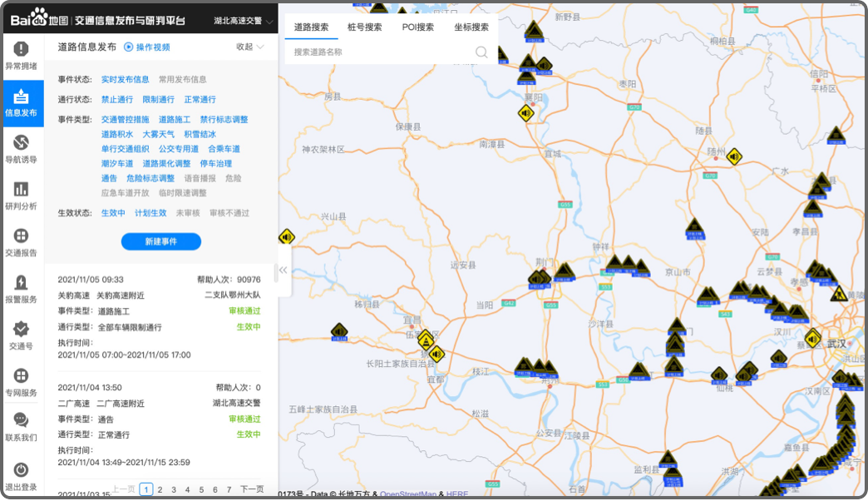
Task: Switch to the 桩号搜索 tab
Action: point(365,27)
